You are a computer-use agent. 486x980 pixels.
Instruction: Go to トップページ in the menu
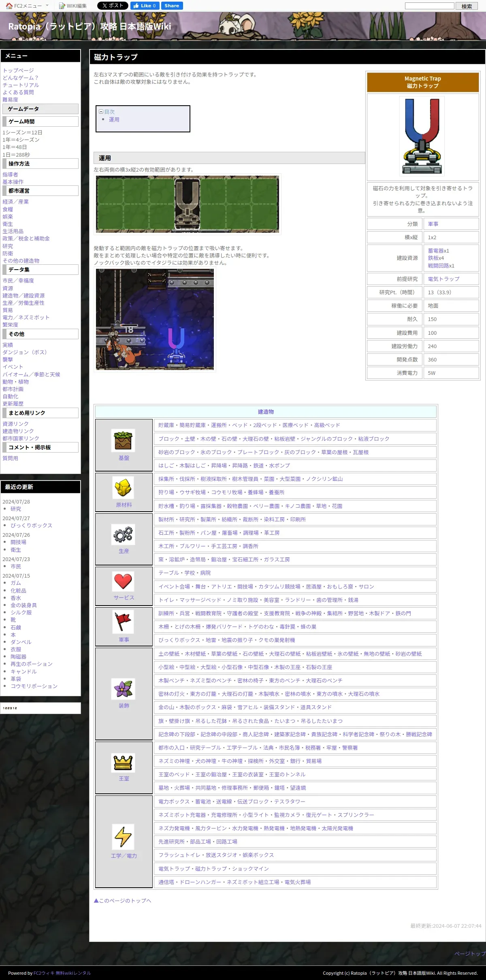click(18, 70)
